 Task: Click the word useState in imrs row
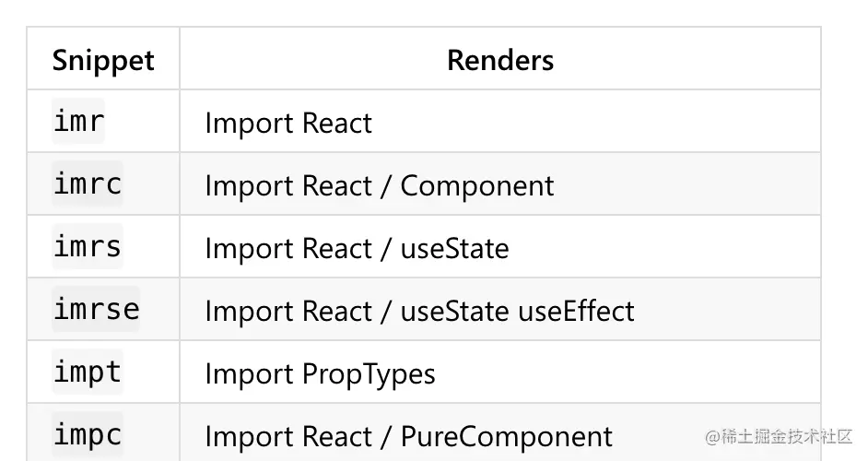pos(454,249)
